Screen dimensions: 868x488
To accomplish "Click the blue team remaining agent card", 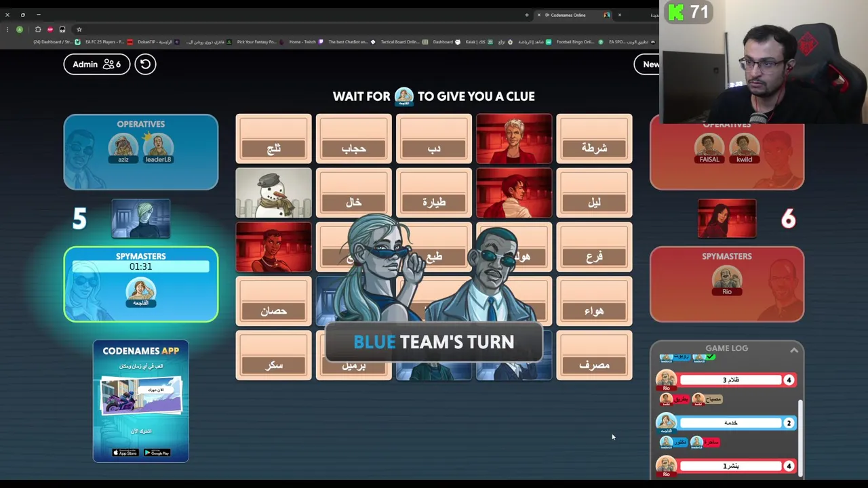I will click(141, 219).
